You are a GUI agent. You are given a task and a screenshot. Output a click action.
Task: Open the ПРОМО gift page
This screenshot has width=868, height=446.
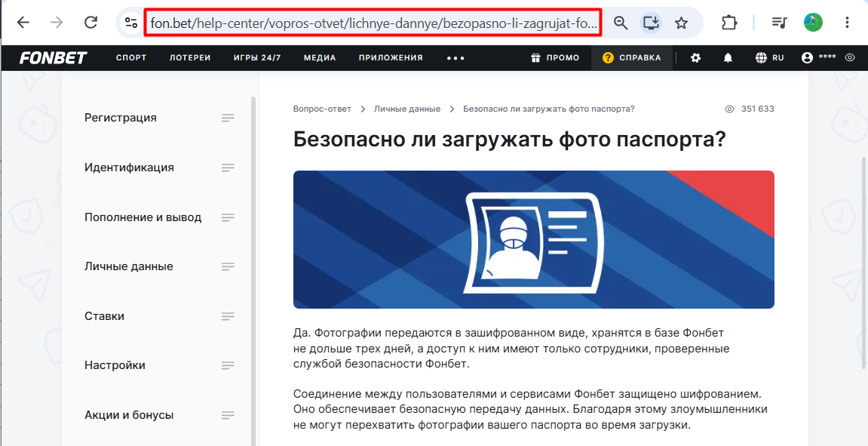click(555, 57)
